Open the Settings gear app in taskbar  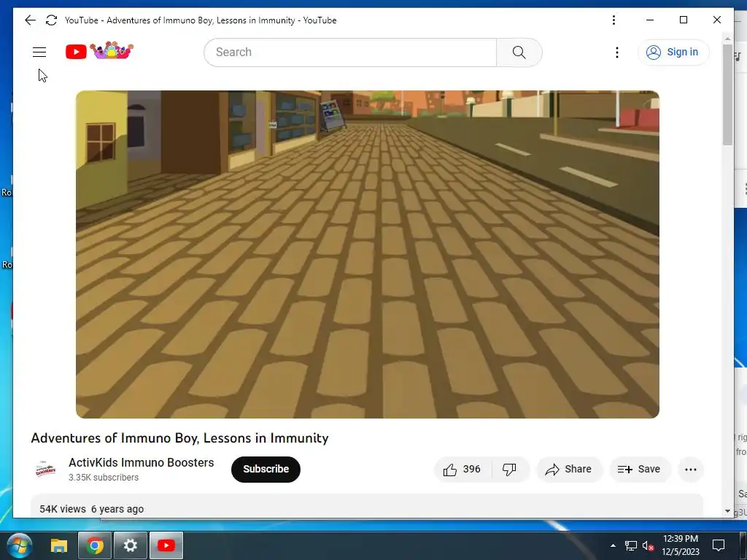[130, 545]
